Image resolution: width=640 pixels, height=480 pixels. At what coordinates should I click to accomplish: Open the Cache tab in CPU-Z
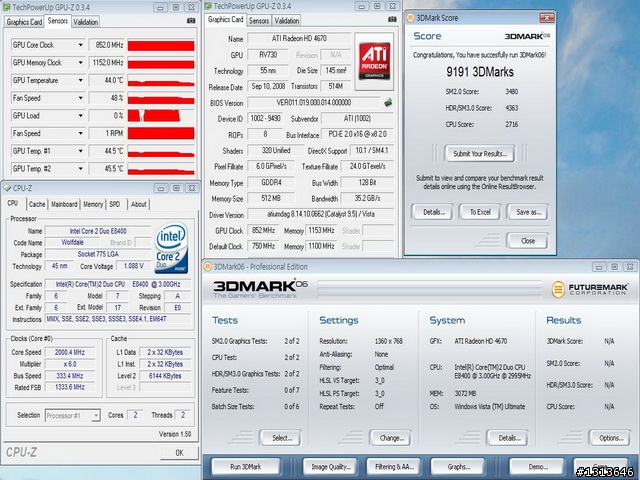pyautogui.click(x=37, y=204)
